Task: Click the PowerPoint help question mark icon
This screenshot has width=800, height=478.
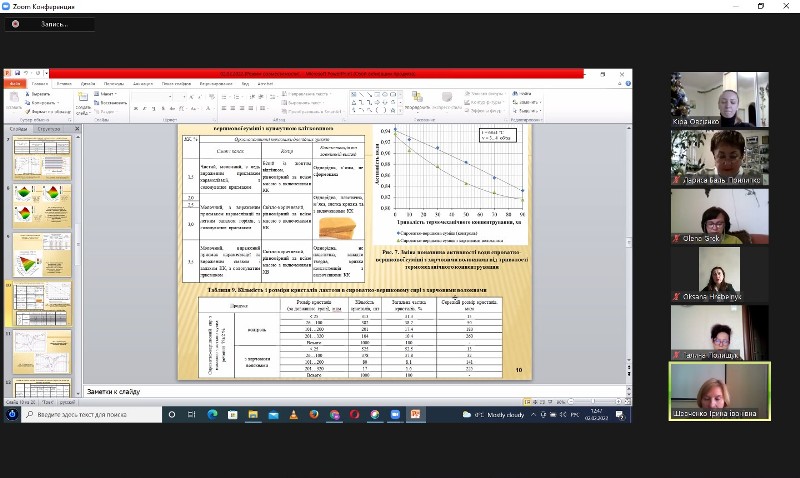Action: 628,84
